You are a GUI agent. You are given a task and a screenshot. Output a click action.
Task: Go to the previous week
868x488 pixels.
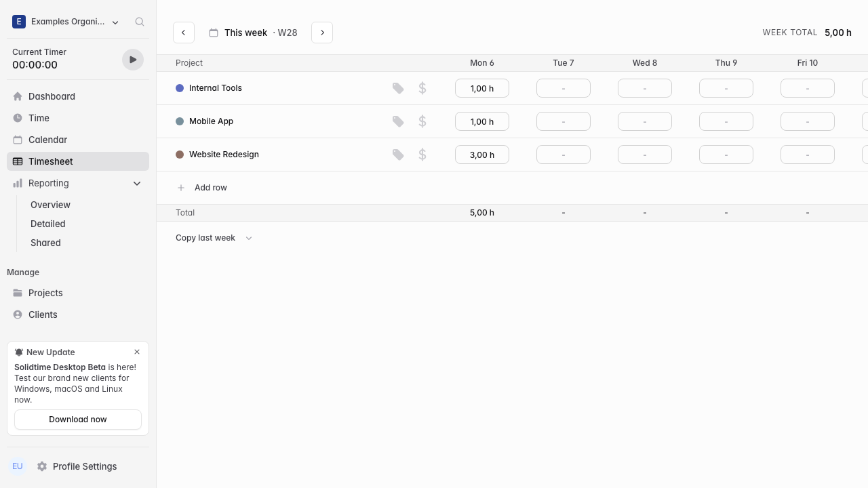(x=184, y=33)
